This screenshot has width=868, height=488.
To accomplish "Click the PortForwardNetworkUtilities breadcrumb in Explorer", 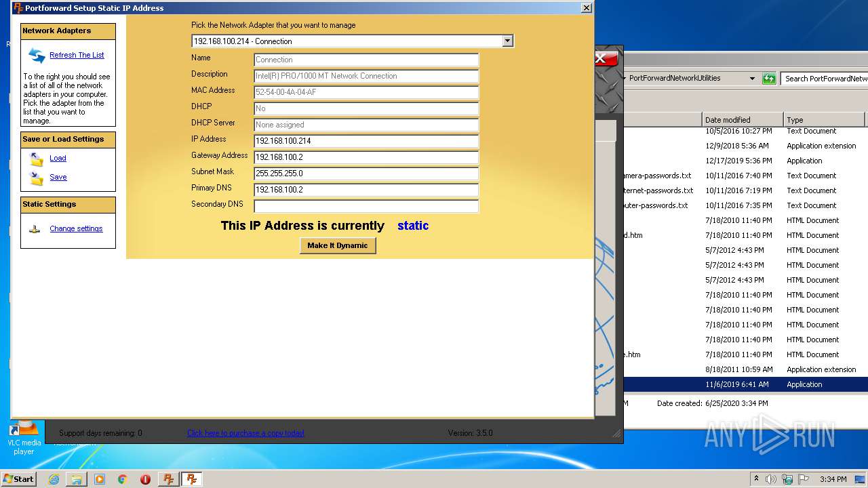I will (x=675, y=79).
